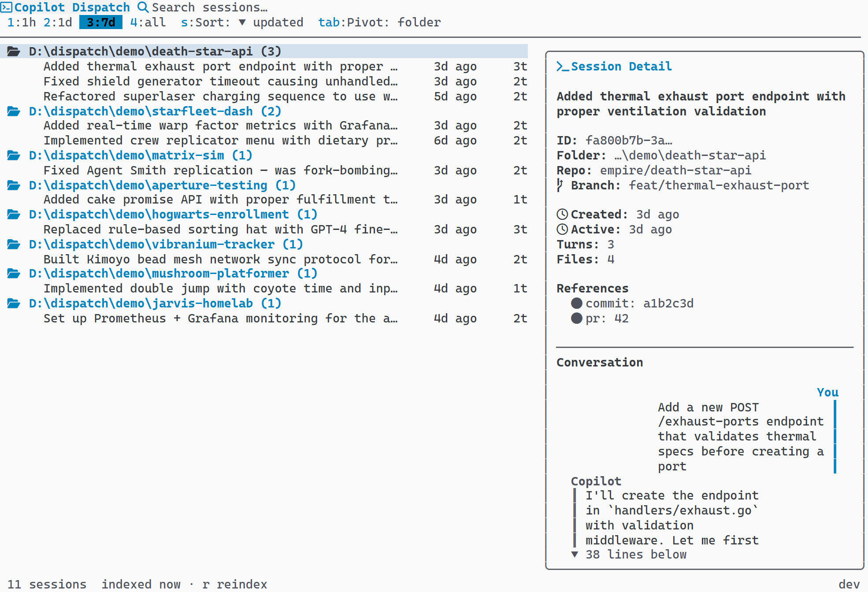Image resolution: width=868 pixels, height=592 pixels.
Task: Click the blue bar beside You message
Action: tap(835, 437)
